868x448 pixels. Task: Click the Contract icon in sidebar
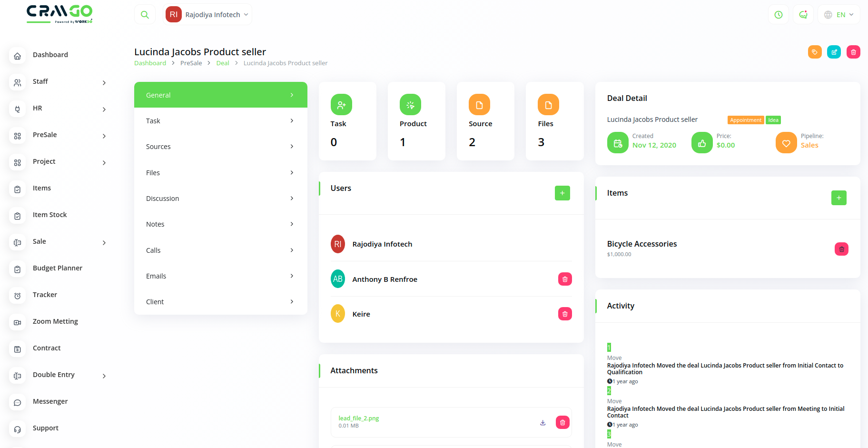pyautogui.click(x=18, y=349)
